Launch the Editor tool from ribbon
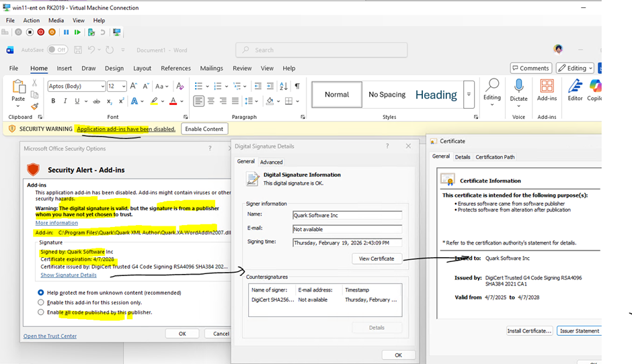 point(575,87)
